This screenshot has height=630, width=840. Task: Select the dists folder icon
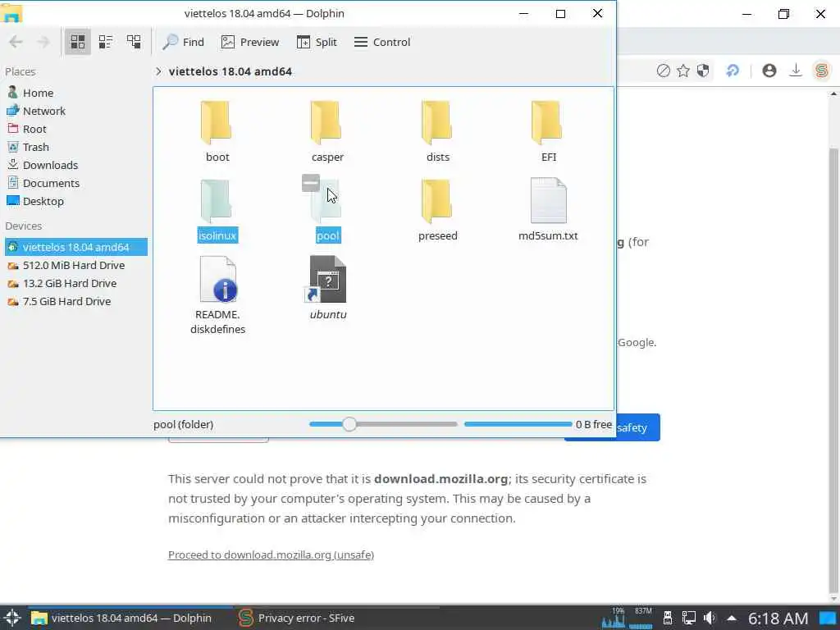point(437,123)
